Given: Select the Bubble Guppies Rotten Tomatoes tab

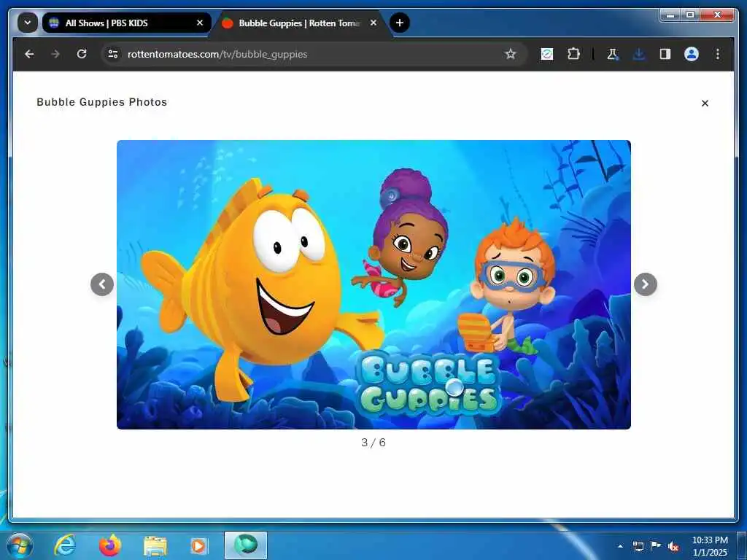Looking at the screenshot, I should 300,23.
